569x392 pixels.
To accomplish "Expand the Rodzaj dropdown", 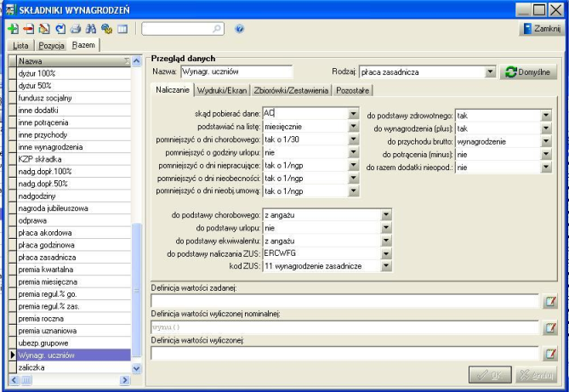I will (x=490, y=72).
